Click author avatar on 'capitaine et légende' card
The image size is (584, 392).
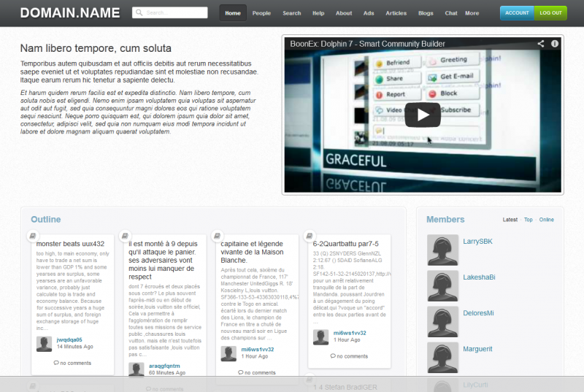(228, 353)
